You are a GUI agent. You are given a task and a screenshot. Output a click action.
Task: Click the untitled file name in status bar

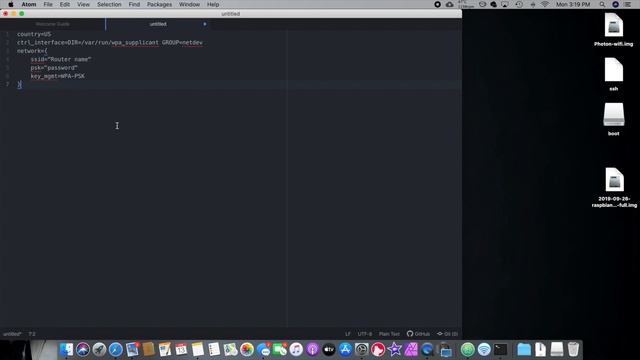(x=12, y=334)
